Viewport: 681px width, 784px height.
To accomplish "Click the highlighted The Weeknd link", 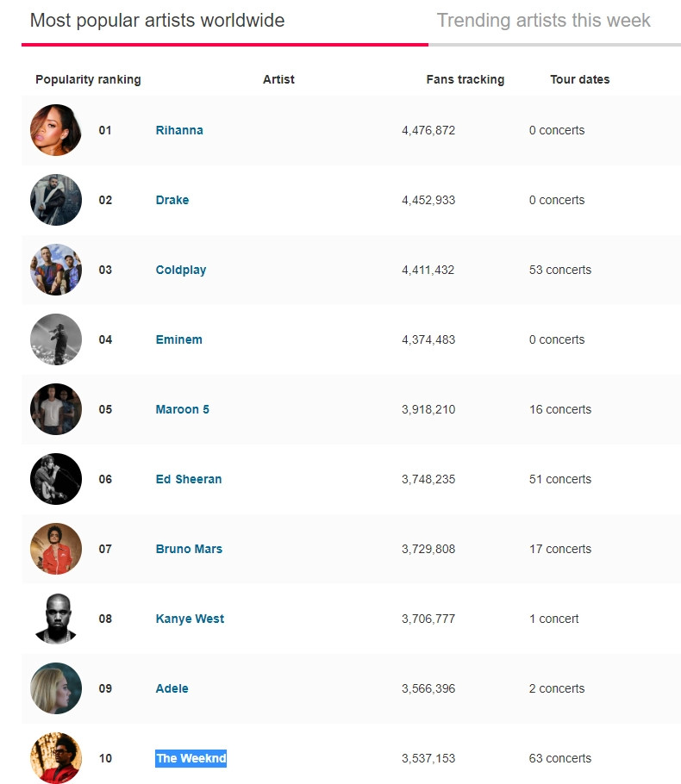I will click(191, 758).
